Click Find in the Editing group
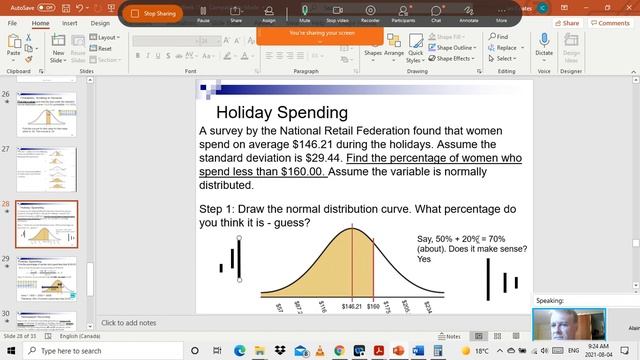The height and width of the screenshot is (360, 640). [x=498, y=37]
